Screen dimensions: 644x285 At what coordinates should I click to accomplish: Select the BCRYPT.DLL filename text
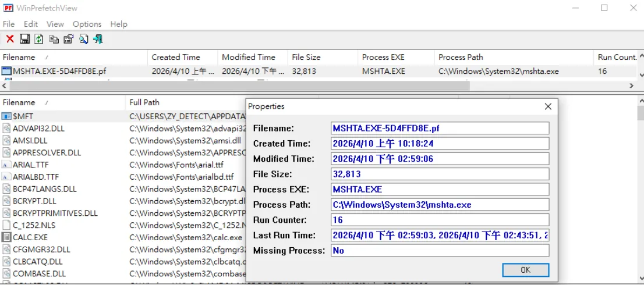(x=34, y=201)
